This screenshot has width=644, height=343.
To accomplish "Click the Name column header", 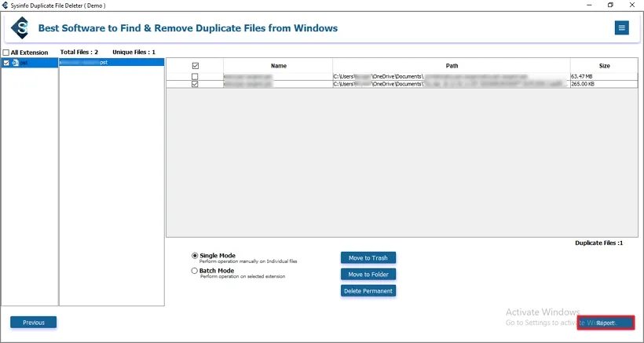I will (279, 66).
